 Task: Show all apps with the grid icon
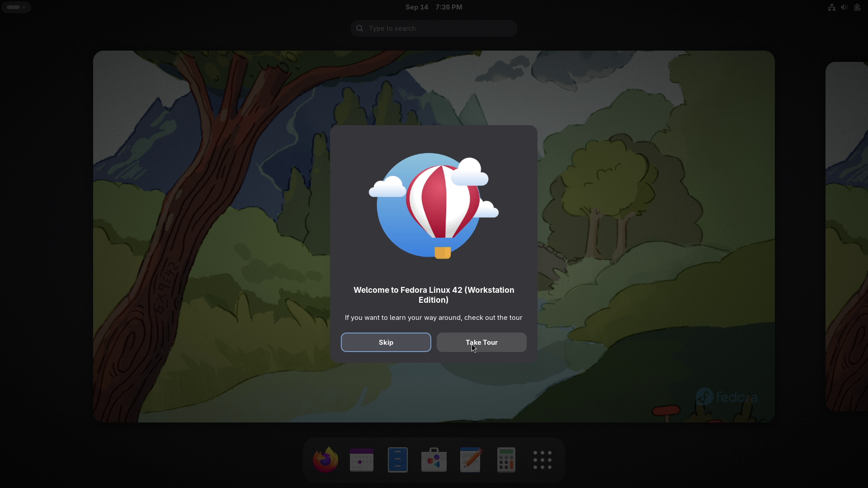pyautogui.click(x=542, y=460)
